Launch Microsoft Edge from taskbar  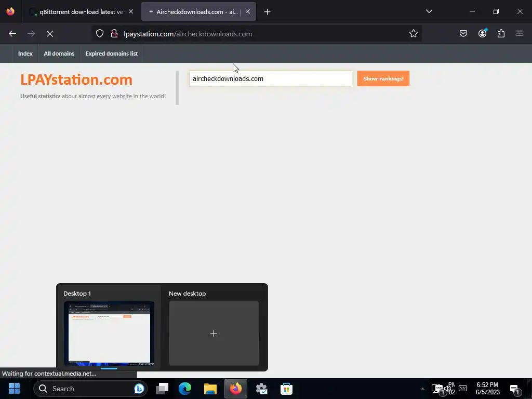click(x=185, y=389)
